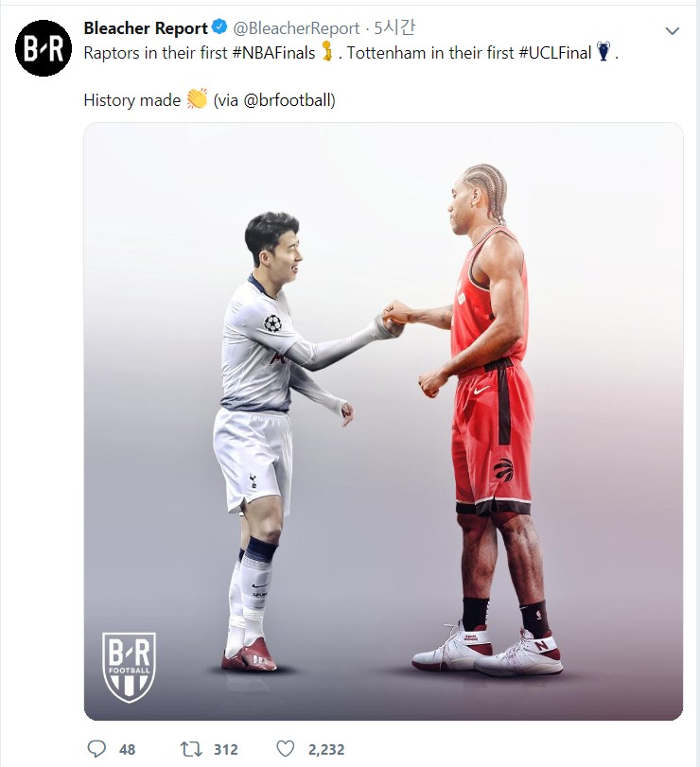Click the B/R Football shield logo

130,668
